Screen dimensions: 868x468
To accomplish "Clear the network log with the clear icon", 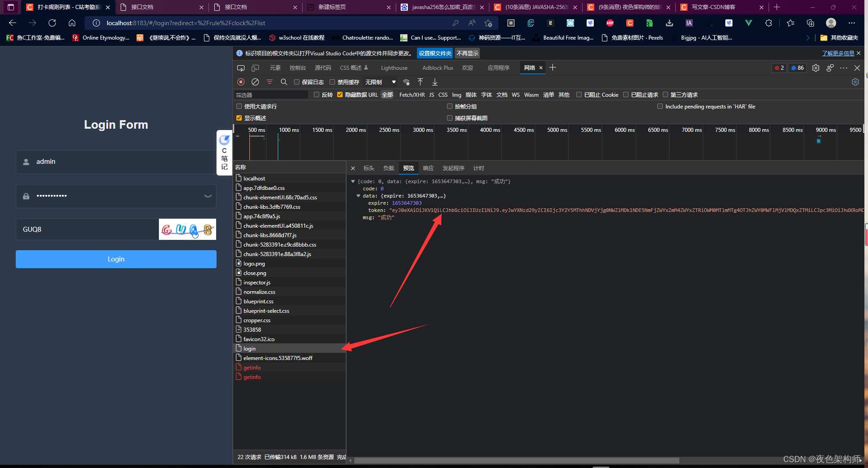I will [x=255, y=82].
